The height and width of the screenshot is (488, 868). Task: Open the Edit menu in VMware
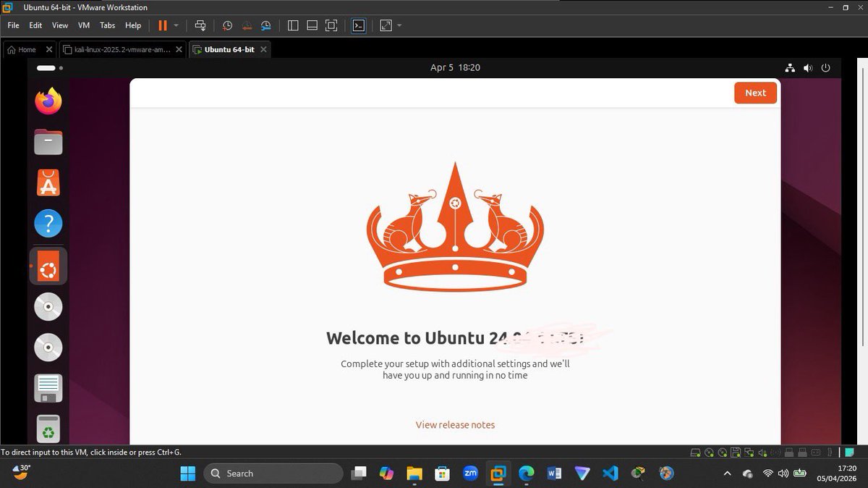(x=35, y=25)
